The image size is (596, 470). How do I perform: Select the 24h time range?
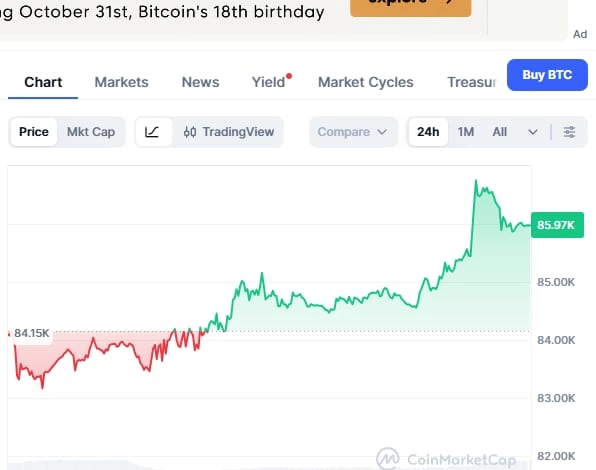pyautogui.click(x=428, y=132)
